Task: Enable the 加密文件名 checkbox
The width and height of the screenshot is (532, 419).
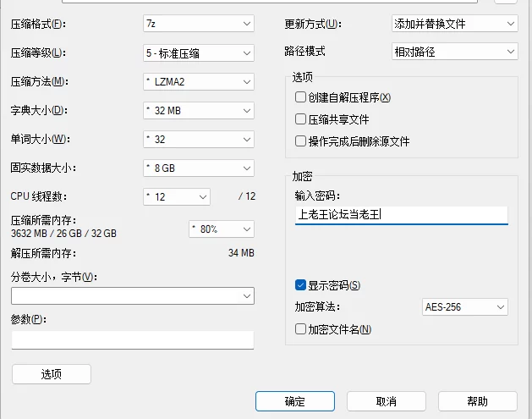Action: click(301, 329)
